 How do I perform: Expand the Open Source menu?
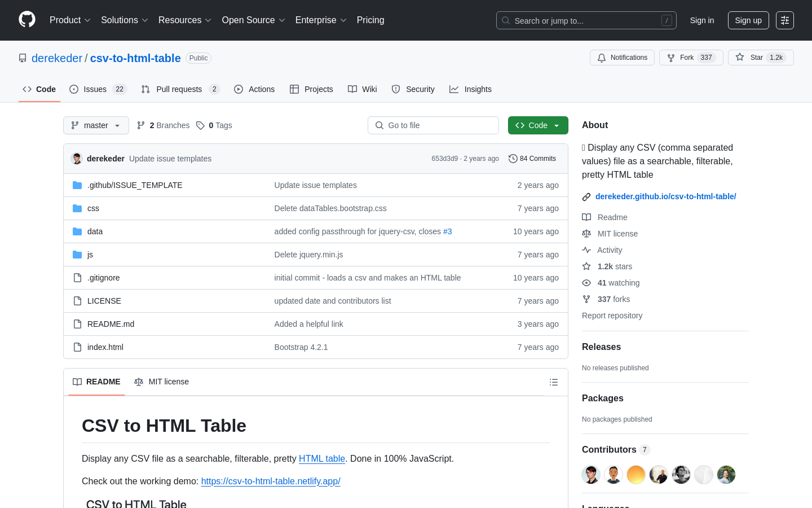coord(254,20)
